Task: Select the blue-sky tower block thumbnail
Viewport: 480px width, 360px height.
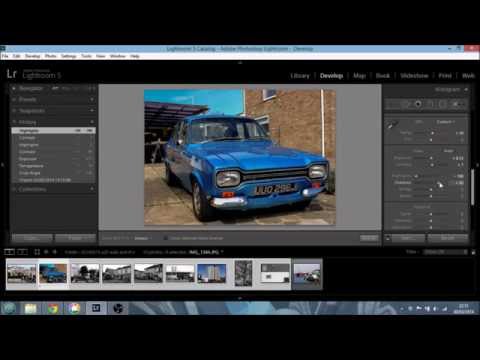Action: click(211, 274)
